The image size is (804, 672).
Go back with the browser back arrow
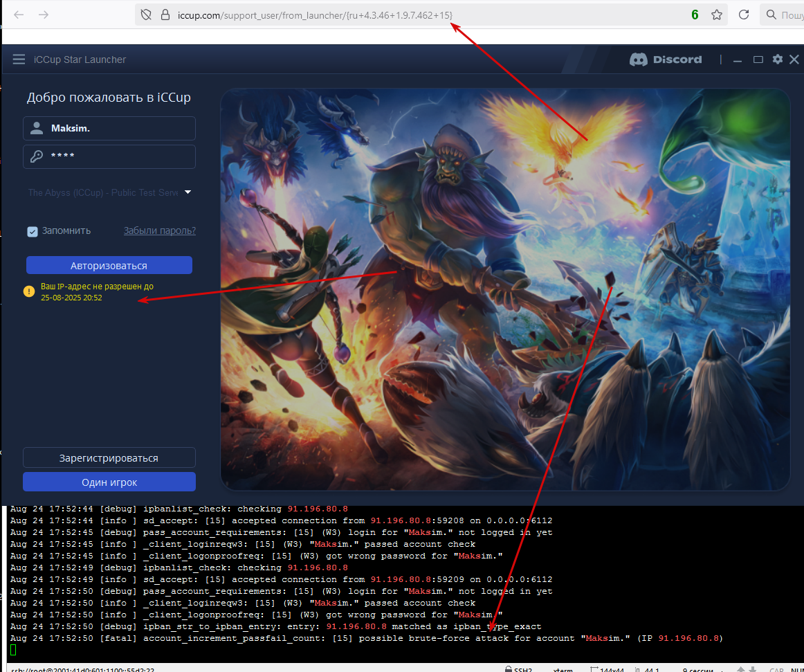(x=19, y=15)
